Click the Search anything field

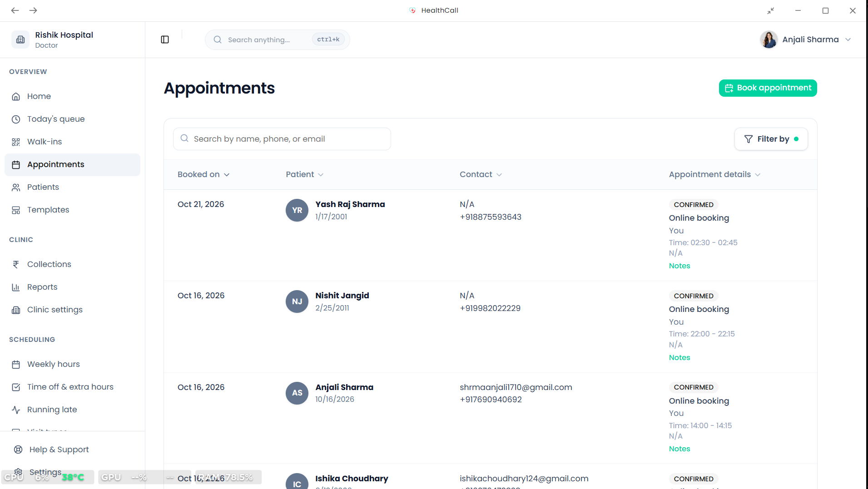(278, 40)
